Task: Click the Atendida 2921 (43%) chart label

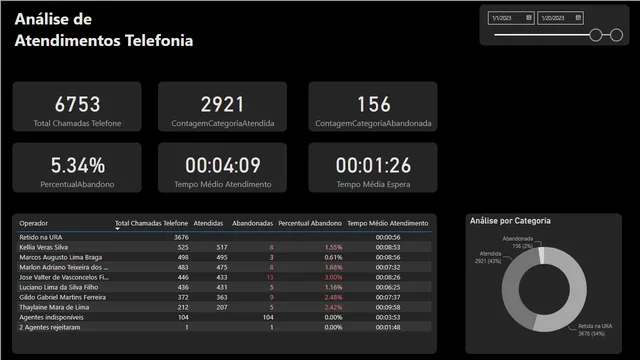Action: (x=488, y=257)
